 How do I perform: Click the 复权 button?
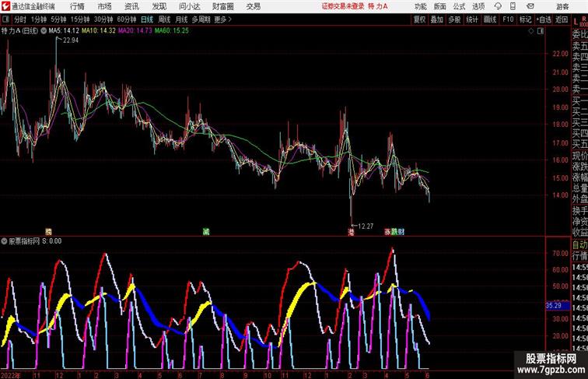coord(420,19)
